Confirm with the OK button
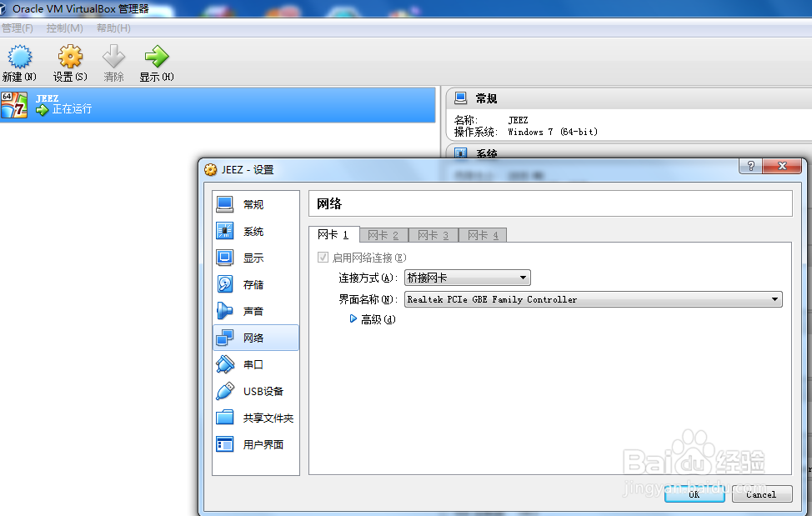 (694, 494)
